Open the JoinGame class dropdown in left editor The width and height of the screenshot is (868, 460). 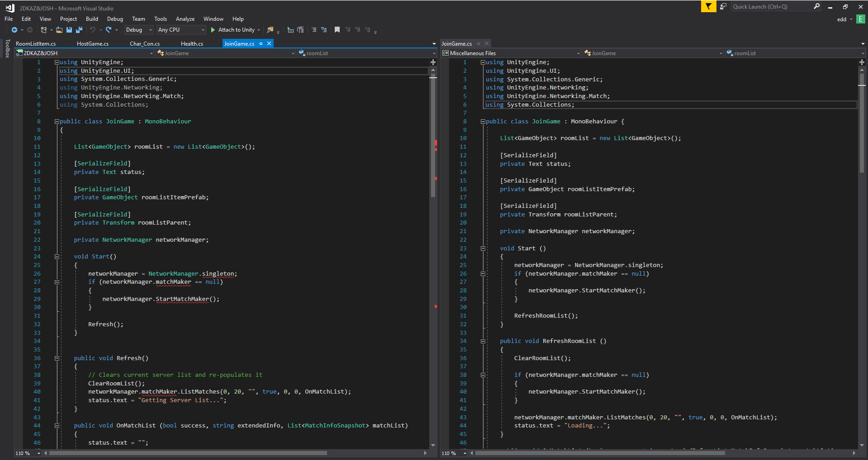[x=226, y=53]
